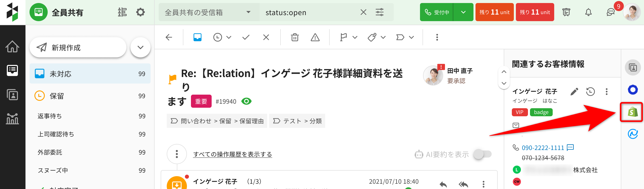The height and width of the screenshot is (189, 644).
Task: Open customer history clock icon
Action: pyautogui.click(x=590, y=92)
